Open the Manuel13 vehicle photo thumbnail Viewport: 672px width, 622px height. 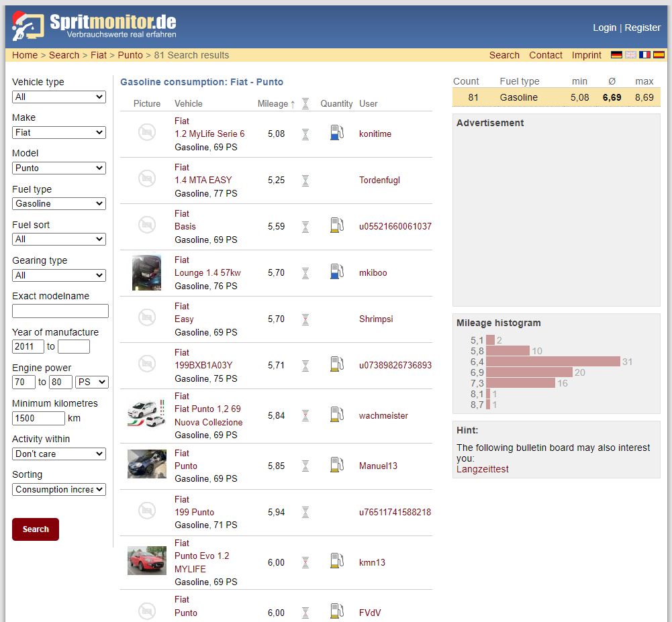point(146,464)
